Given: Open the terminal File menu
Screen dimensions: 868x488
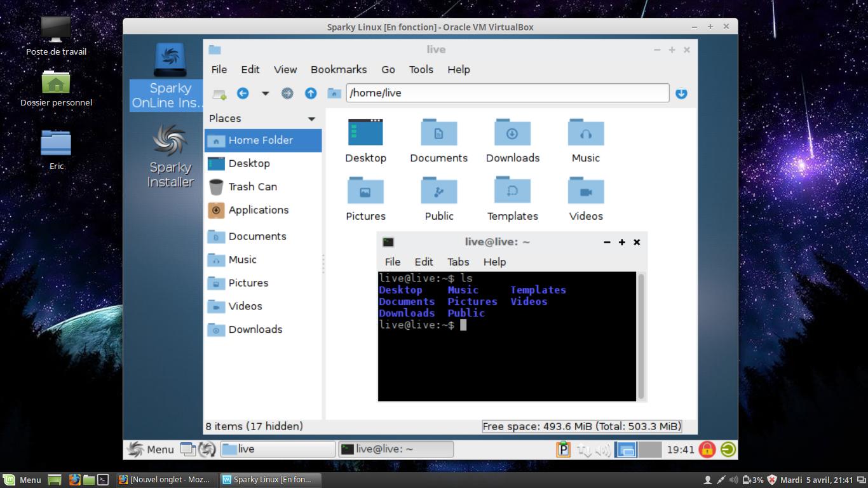Looking at the screenshot, I should (x=393, y=262).
